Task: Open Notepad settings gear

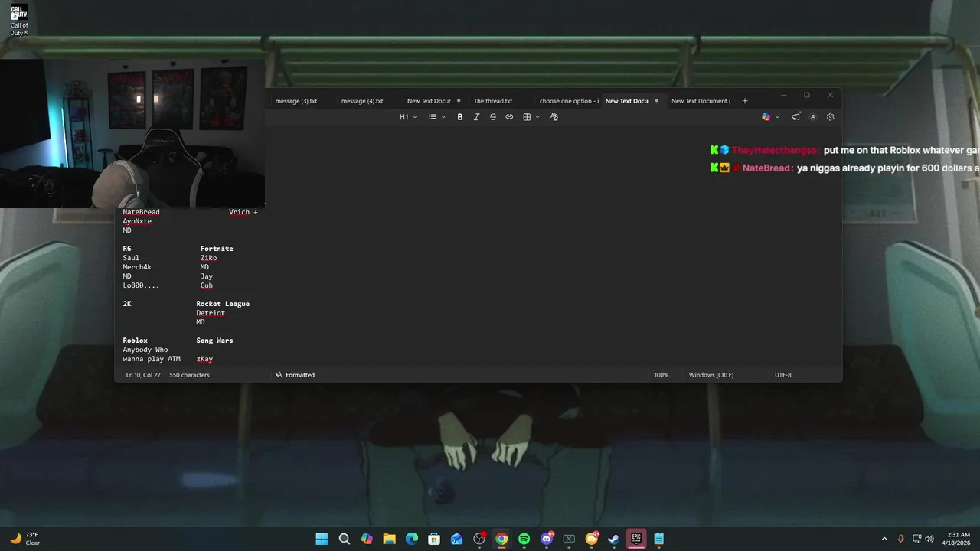Action: click(830, 117)
